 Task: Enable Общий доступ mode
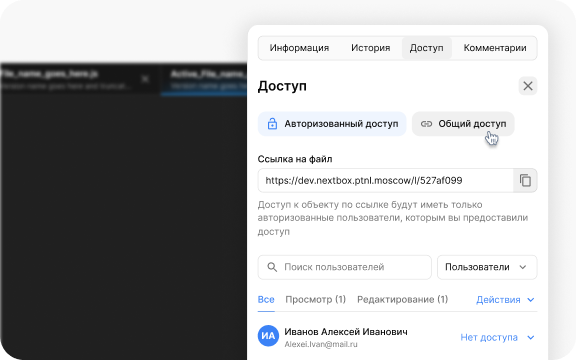(463, 124)
